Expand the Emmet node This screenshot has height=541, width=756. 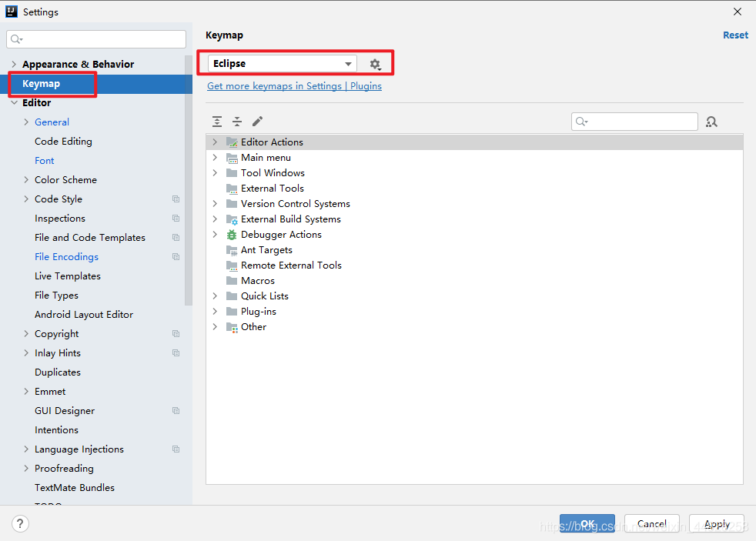pos(26,392)
